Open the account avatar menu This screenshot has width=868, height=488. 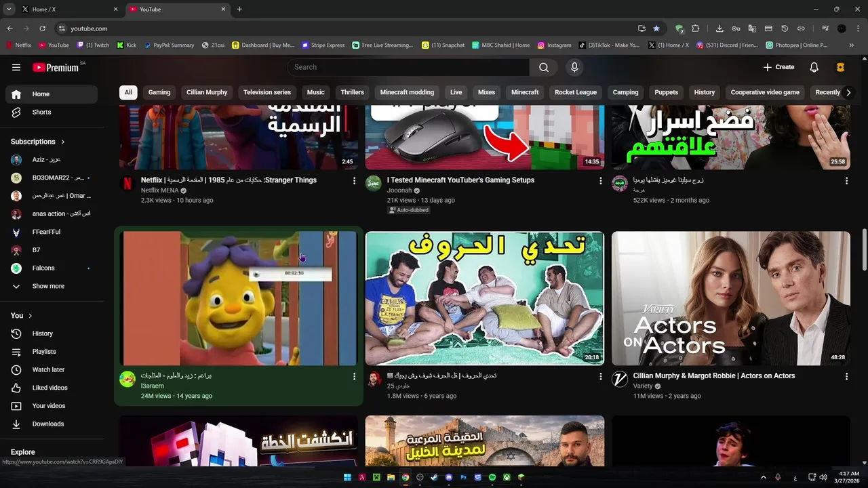(x=840, y=67)
